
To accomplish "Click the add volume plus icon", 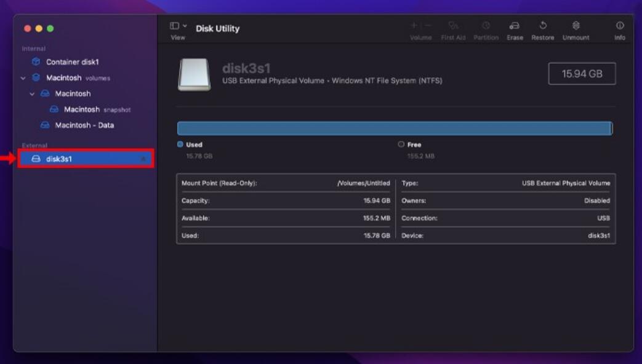I will (x=414, y=25).
